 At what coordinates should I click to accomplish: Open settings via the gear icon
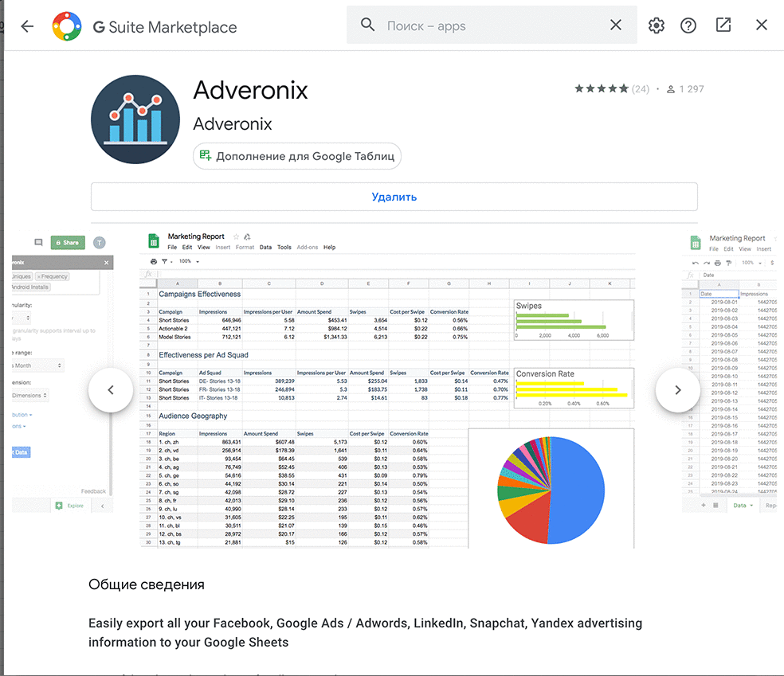point(656,25)
